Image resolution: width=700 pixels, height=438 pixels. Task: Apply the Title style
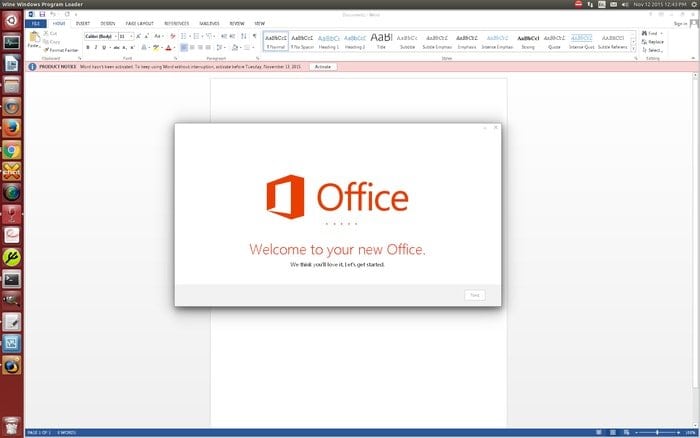coord(381,42)
